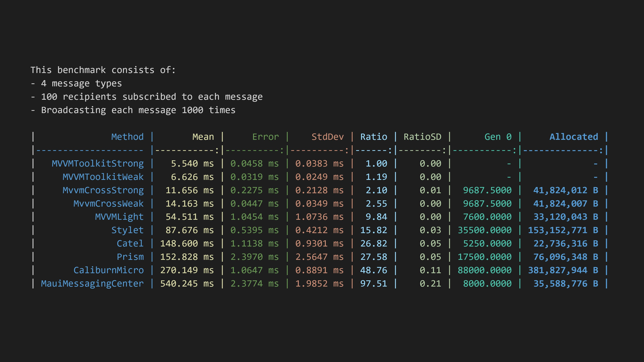Click the Allocated column header
This screenshot has height=362, width=644.
click(574, 137)
